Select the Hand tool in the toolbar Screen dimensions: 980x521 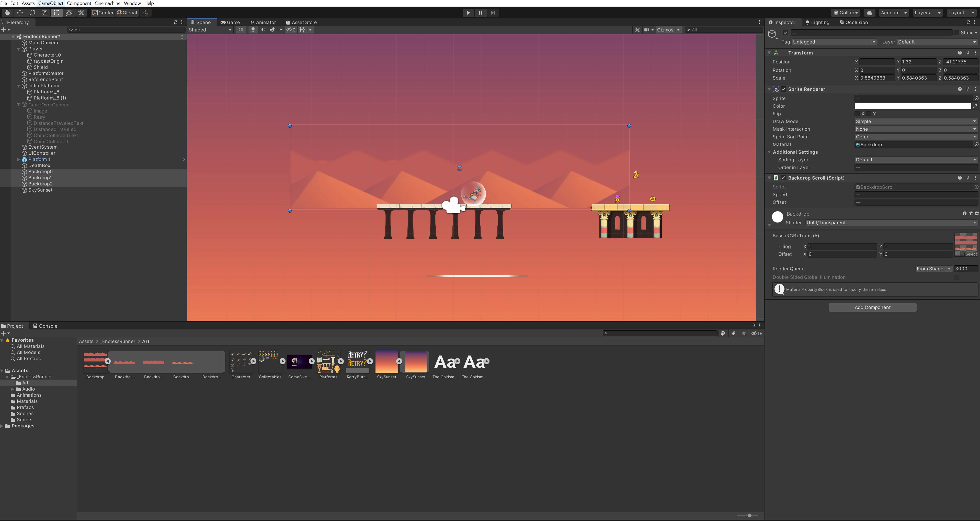click(x=8, y=13)
